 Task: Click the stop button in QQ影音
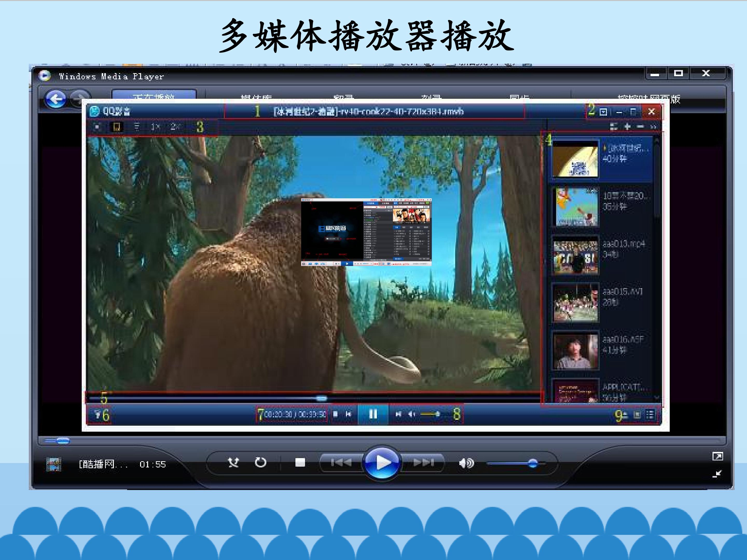point(335,414)
